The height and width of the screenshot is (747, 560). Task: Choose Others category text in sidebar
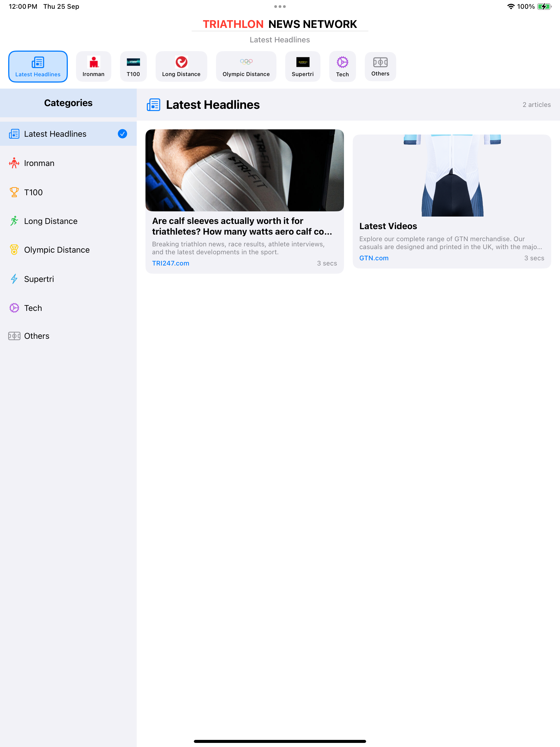pyautogui.click(x=37, y=336)
